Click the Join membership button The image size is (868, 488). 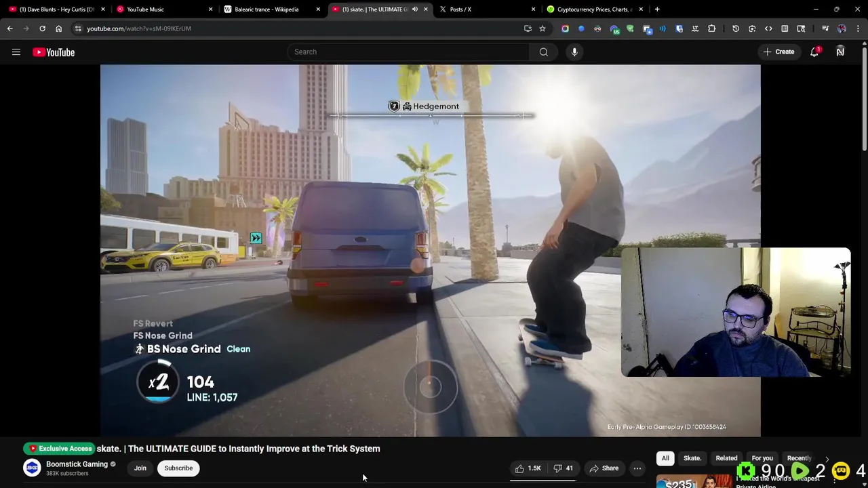140,468
